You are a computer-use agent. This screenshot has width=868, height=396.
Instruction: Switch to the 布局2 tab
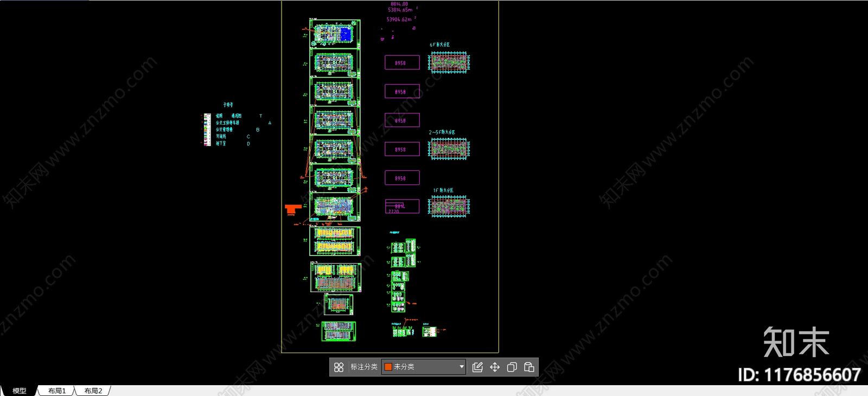93,391
